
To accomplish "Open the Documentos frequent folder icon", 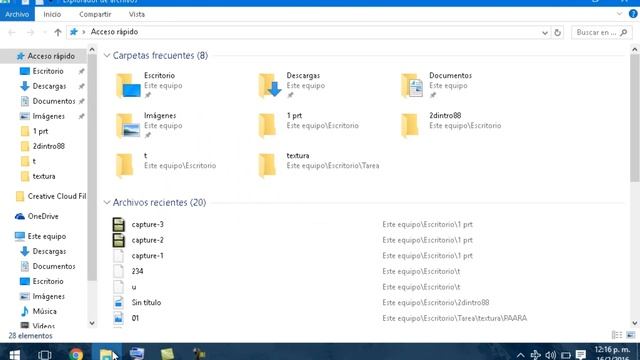I will pos(412,85).
